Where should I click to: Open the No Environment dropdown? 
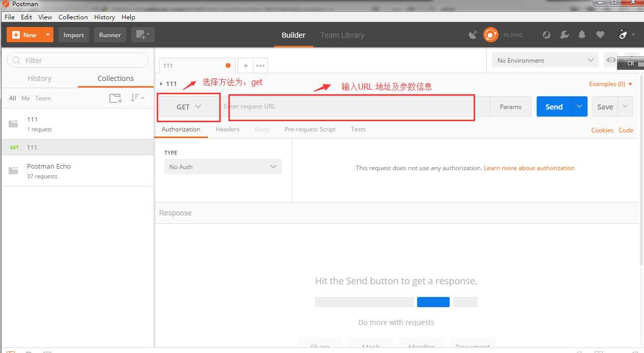[x=545, y=60]
